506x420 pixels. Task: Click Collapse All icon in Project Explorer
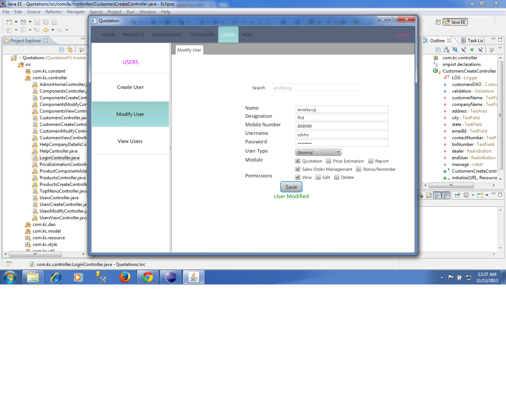pos(62,50)
